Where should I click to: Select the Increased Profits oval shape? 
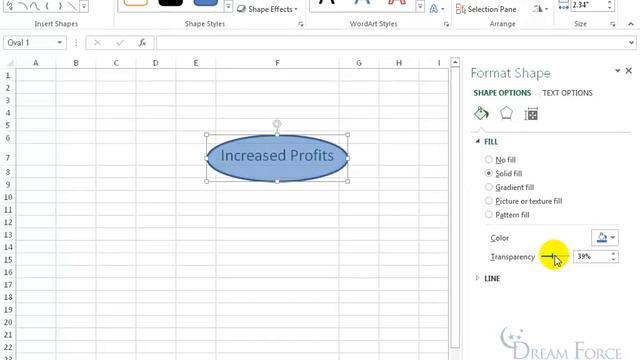[277, 158]
